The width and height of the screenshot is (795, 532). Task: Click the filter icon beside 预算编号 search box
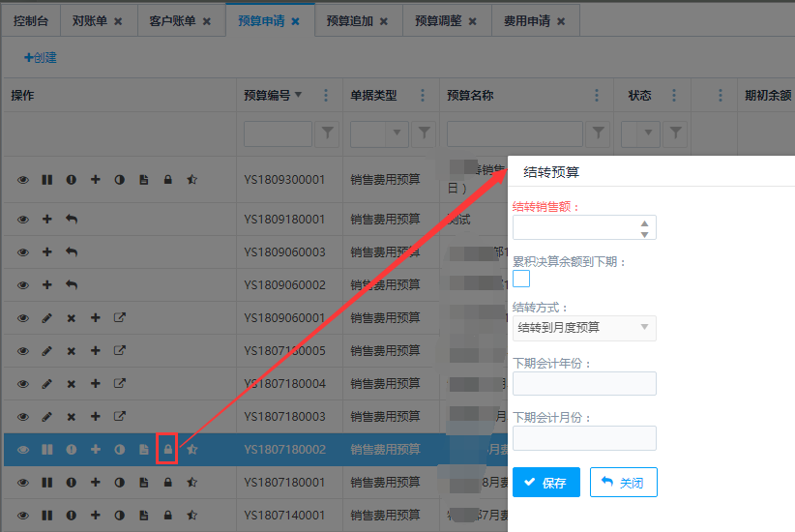coord(328,133)
